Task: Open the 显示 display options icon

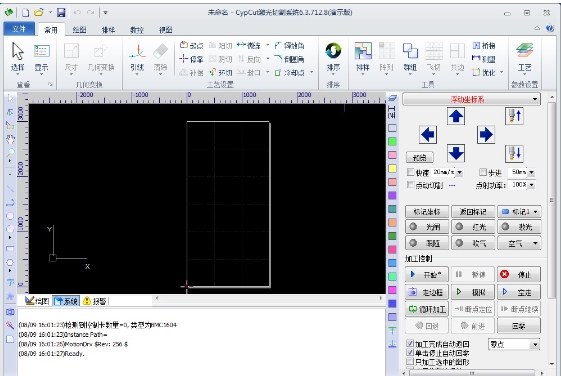Action: click(42, 57)
